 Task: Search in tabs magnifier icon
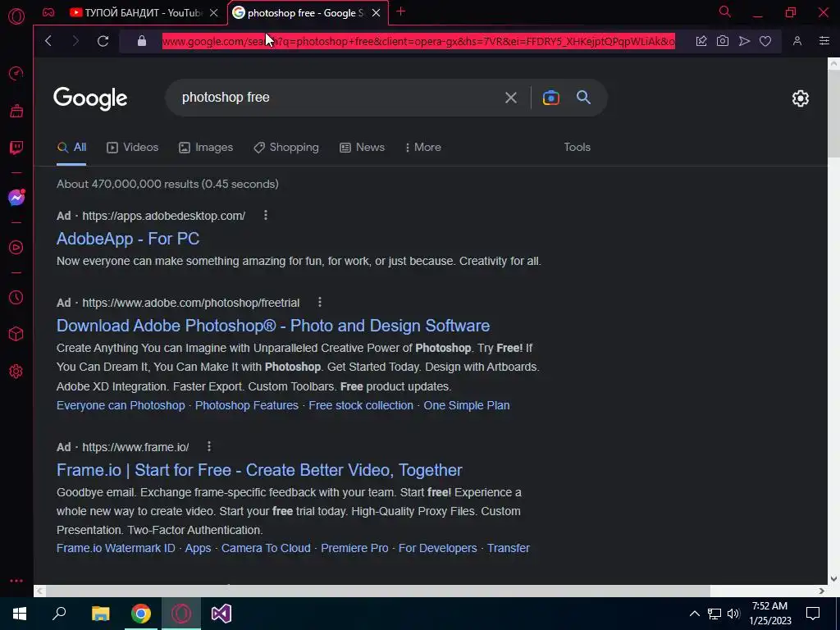(725, 11)
